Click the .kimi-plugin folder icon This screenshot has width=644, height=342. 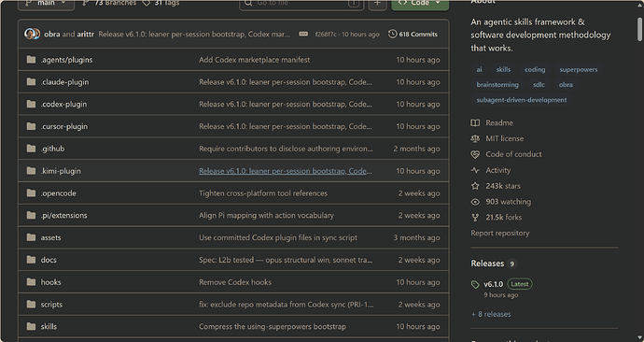coord(31,171)
